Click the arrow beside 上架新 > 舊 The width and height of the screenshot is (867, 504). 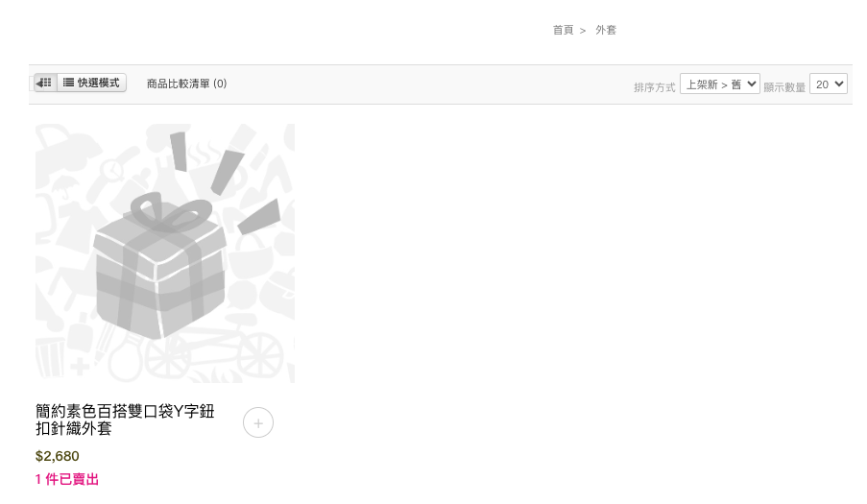tap(752, 84)
